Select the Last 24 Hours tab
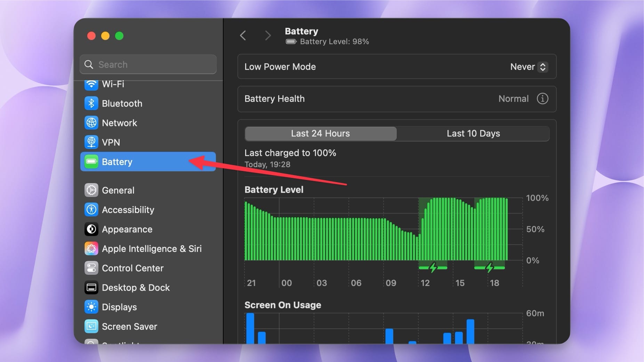The image size is (644, 362). tap(320, 133)
